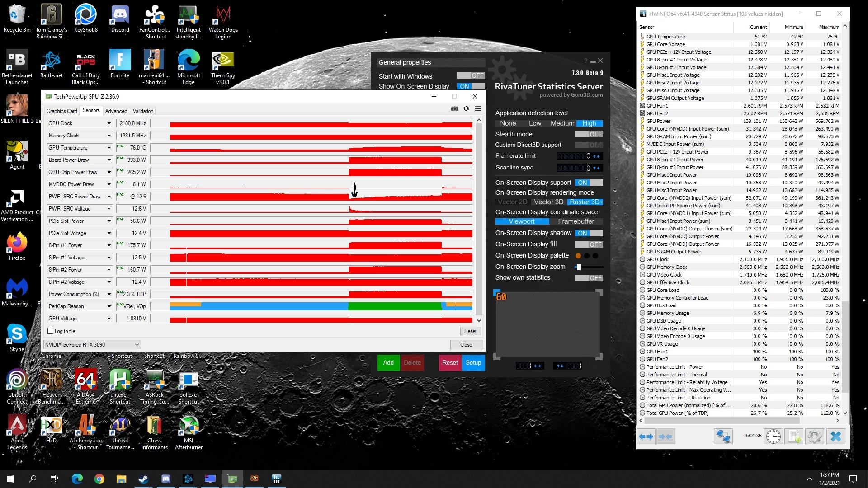Click HWiNFO log file plus icon
Viewport: 868px width, 488px height.
[x=794, y=436]
